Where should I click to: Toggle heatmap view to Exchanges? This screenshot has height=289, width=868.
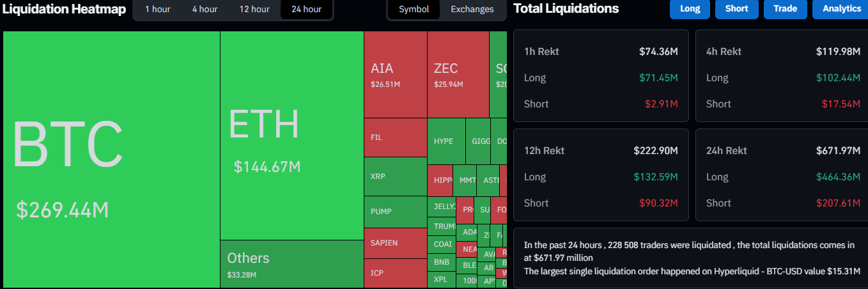(x=472, y=9)
